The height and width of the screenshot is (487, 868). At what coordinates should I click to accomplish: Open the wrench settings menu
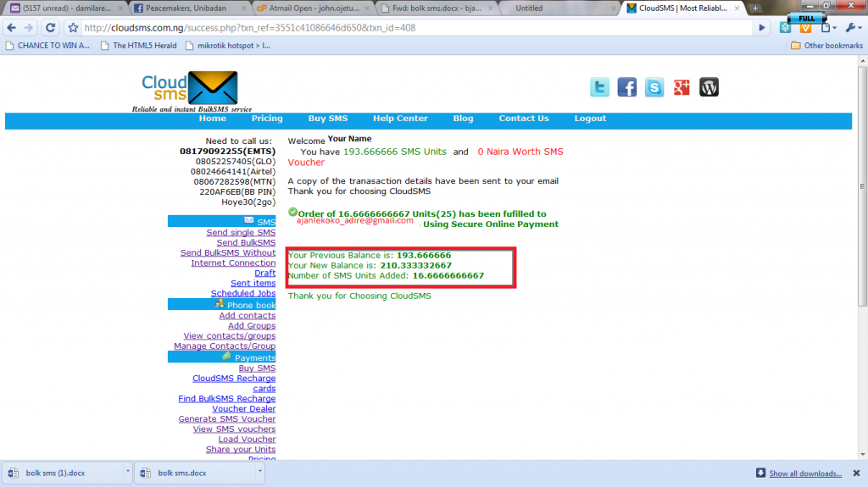853,28
